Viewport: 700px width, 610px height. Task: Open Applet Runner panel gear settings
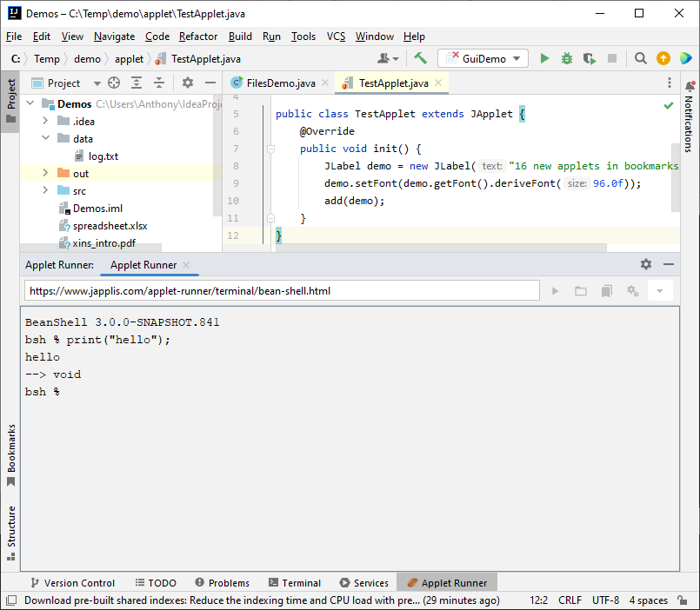(x=646, y=264)
